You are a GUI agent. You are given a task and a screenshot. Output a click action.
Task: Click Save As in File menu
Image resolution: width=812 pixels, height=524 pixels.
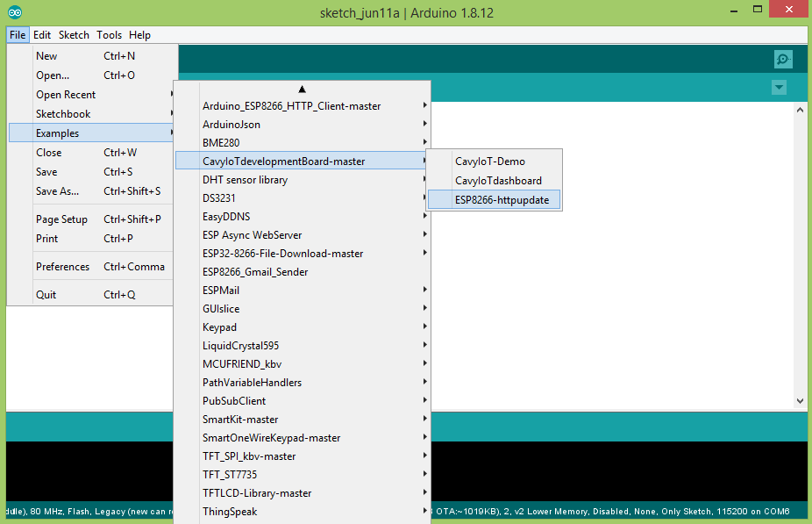[x=57, y=191]
